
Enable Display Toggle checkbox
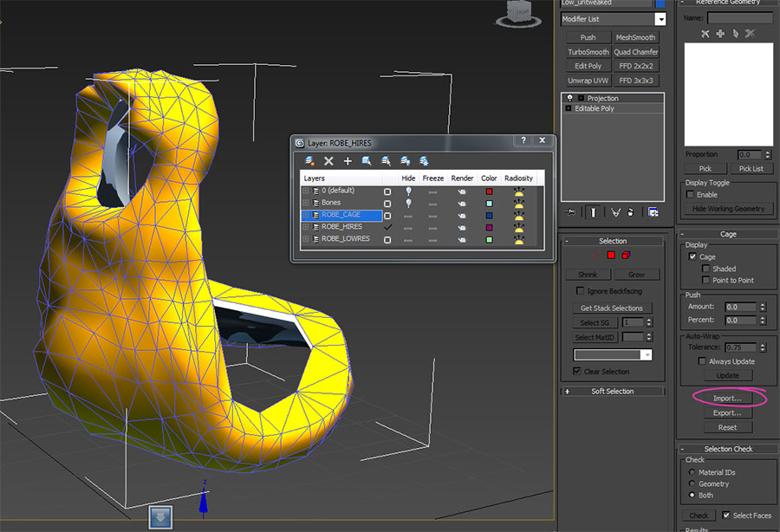[x=690, y=194]
